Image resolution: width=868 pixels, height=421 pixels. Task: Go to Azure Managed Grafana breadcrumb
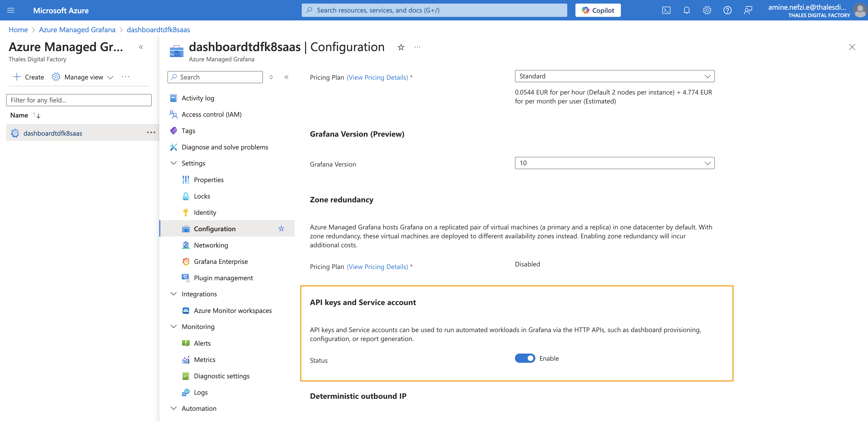[x=77, y=30]
